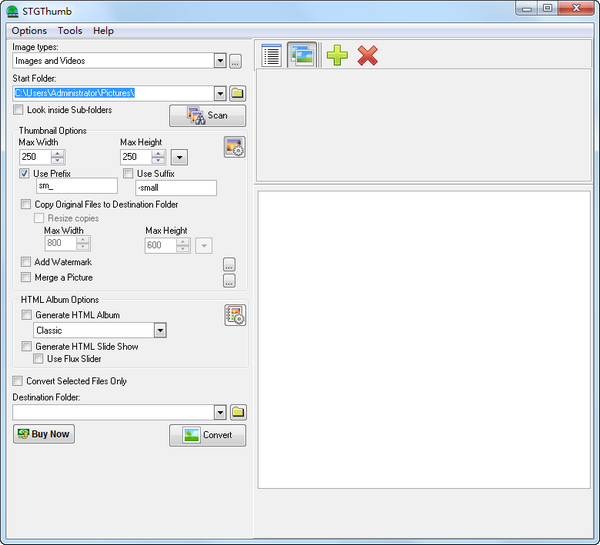
Task: Check the Use Suffix checkbox
Action: click(x=128, y=173)
